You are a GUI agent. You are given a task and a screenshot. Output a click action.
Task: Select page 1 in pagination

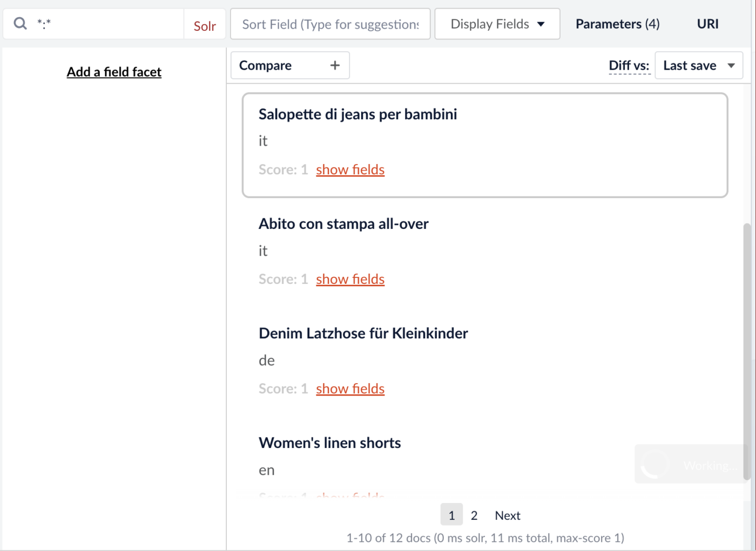click(451, 515)
